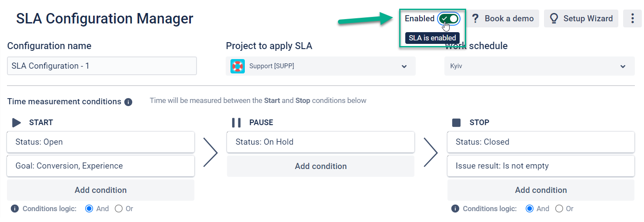Click the STOP square icon
The image size is (644, 222).
coord(456,123)
